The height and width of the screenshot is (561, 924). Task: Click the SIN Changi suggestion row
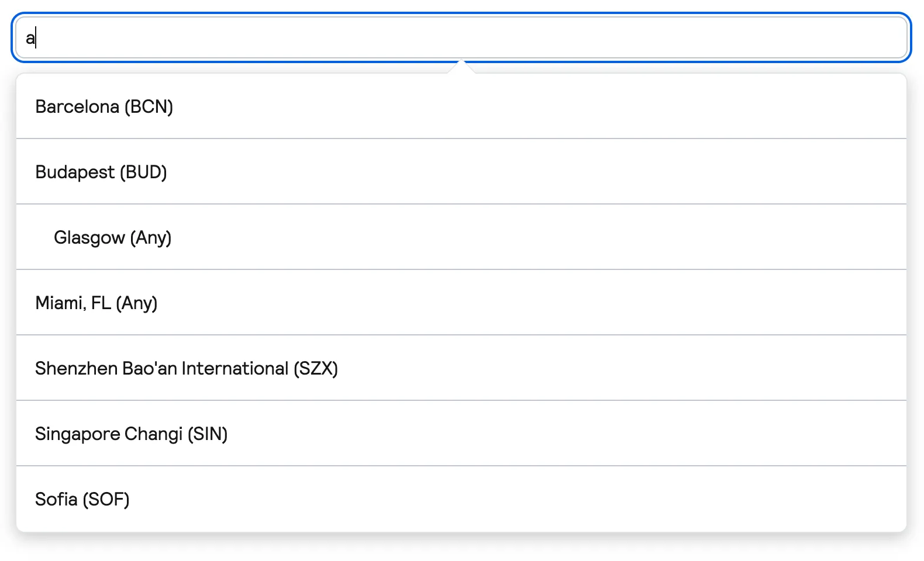coord(461,434)
